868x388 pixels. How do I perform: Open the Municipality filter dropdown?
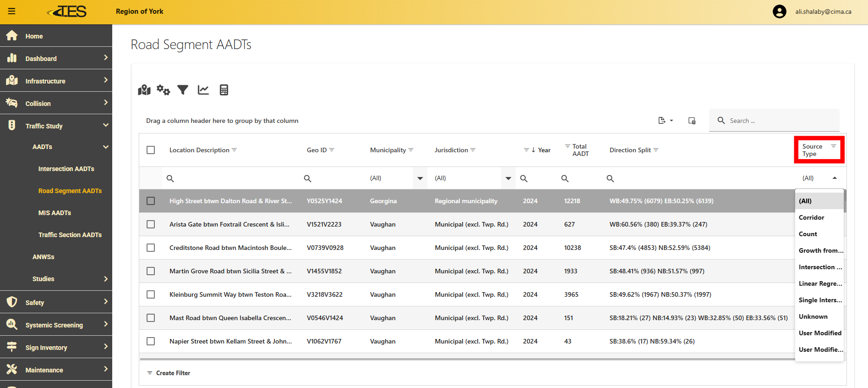coord(420,178)
